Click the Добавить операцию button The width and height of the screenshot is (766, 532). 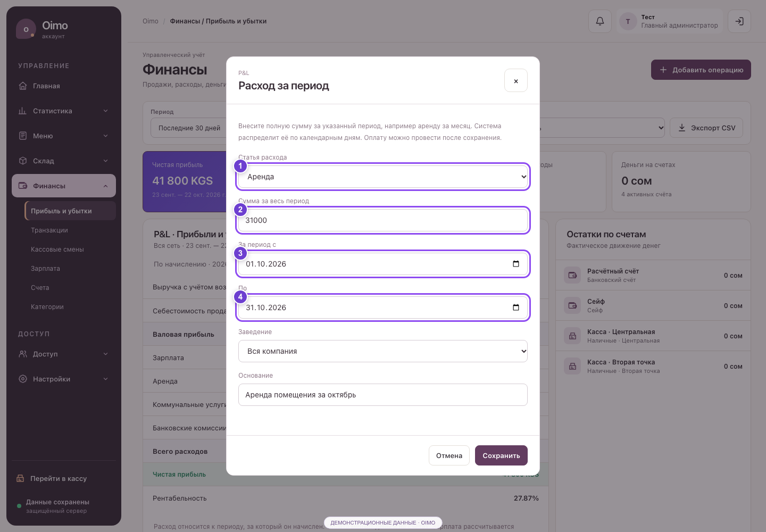point(701,70)
